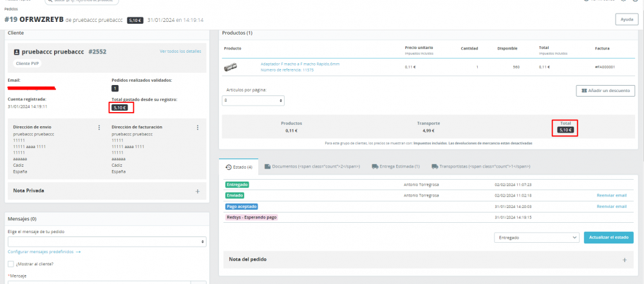
Task: Click the order reference OFRWZREYB heading
Action: 41,19
